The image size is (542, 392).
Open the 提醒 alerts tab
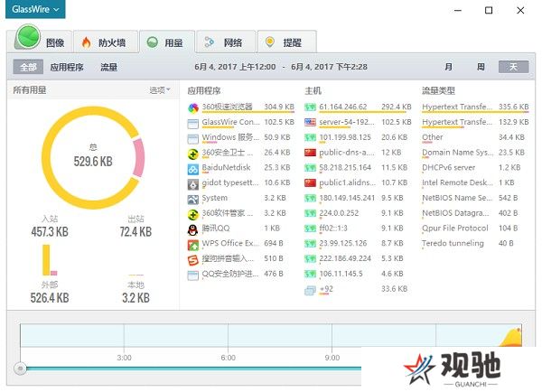pyautogui.click(x=286, y=42)
